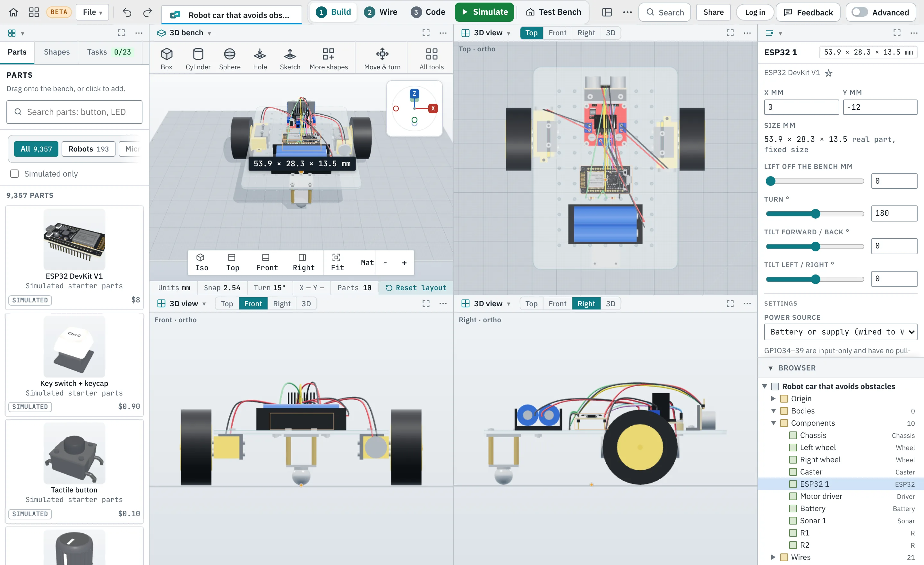The image size is (924, 565).
Task: Toggle visibility checkbox for Motor driver
Action: click(x=793, y=496)
